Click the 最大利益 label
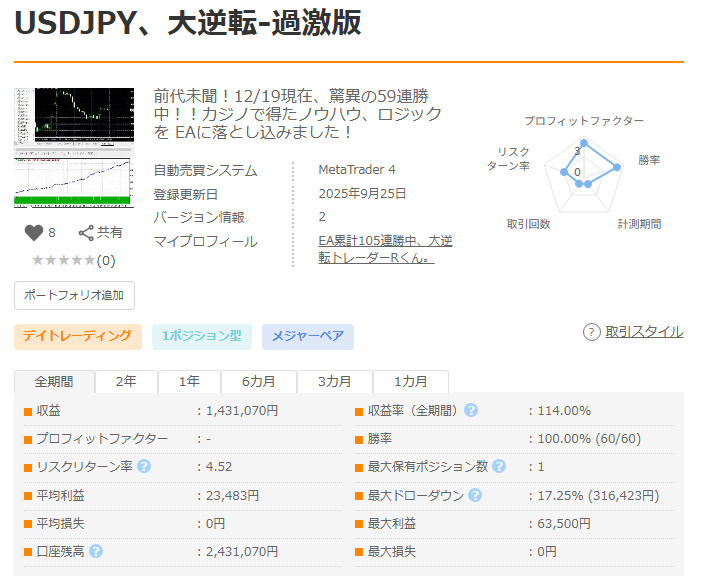The image size is (707, 576). click(x=392, y=523)
